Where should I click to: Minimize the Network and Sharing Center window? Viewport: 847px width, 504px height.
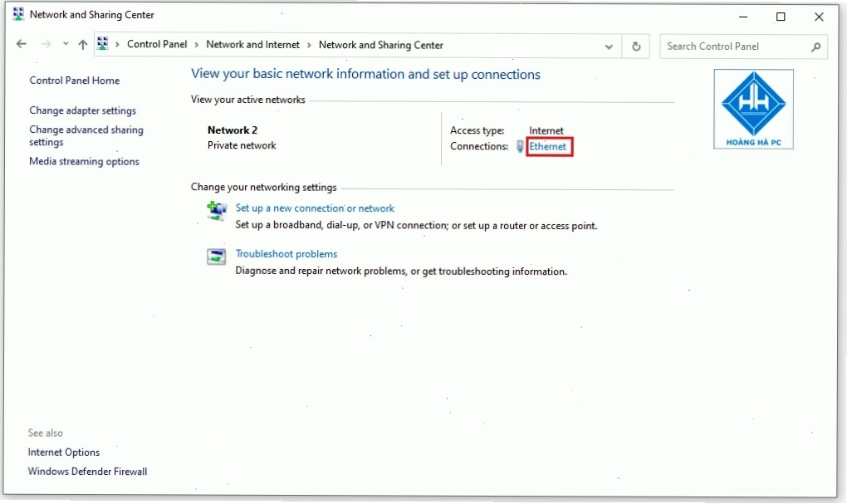click(743, 17)
